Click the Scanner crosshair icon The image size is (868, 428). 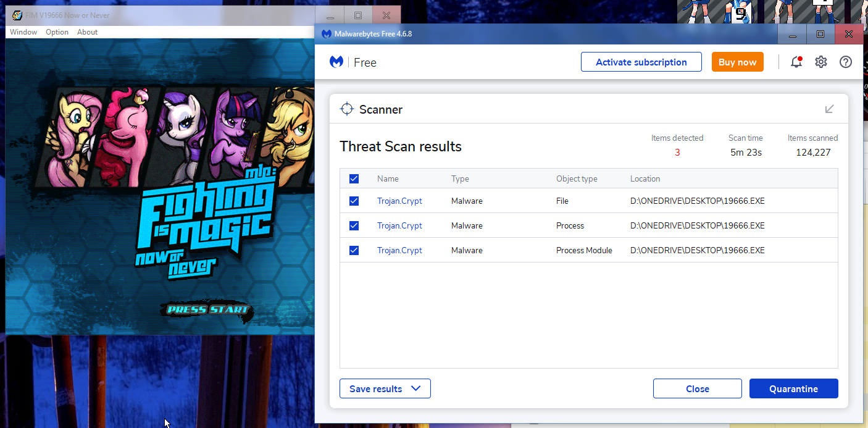347,109
